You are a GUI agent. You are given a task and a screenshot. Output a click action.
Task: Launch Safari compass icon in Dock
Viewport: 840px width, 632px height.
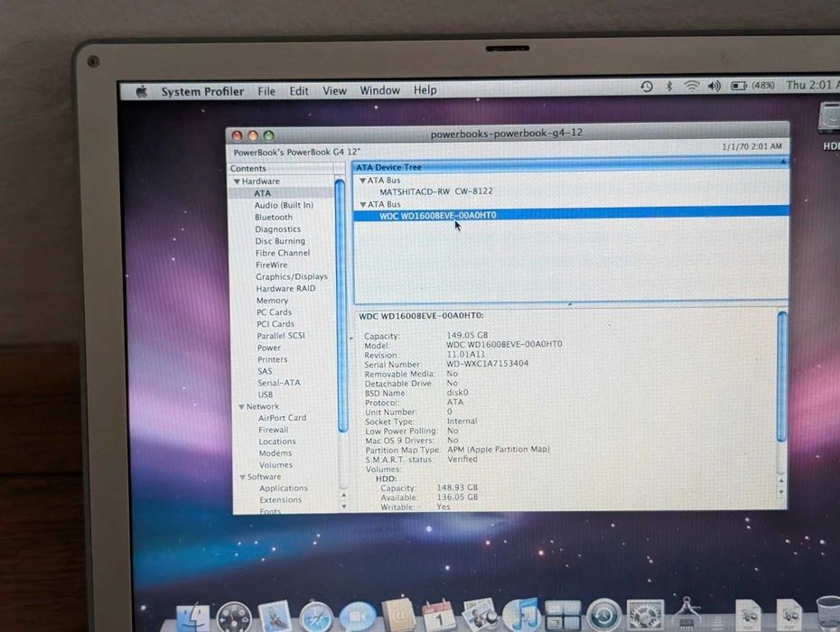(315, 617)
